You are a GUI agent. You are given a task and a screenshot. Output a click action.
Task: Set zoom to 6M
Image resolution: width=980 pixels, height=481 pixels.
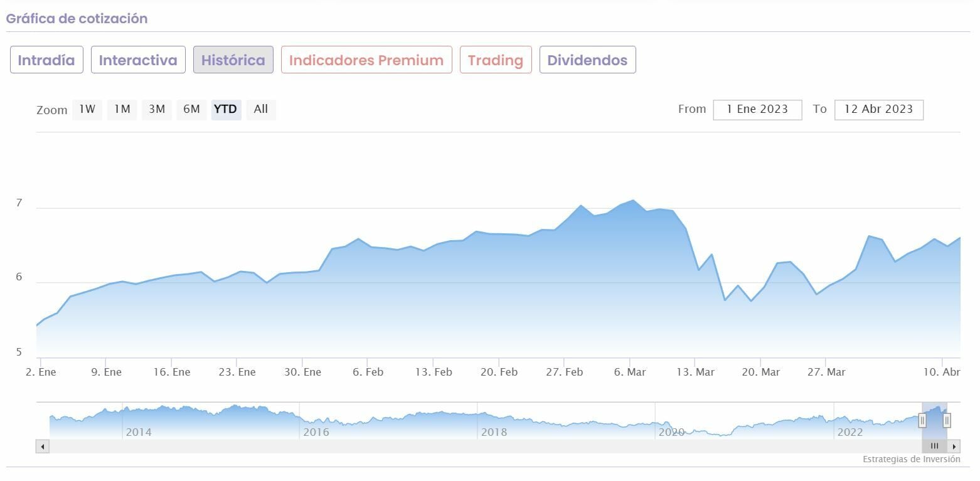pos(191,109)
